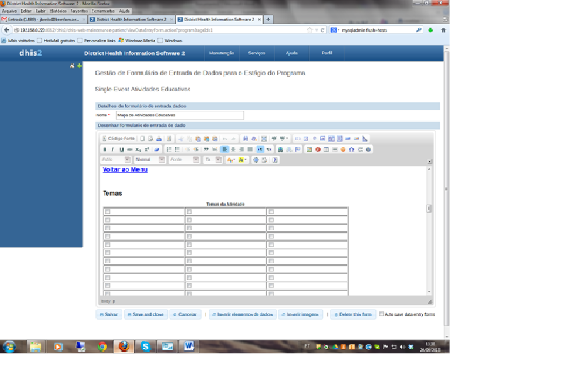Image resolution: width=580 pixels, height=392 pixels.
Task: Click the Paste from Word icon
Action: click(214, 139)
